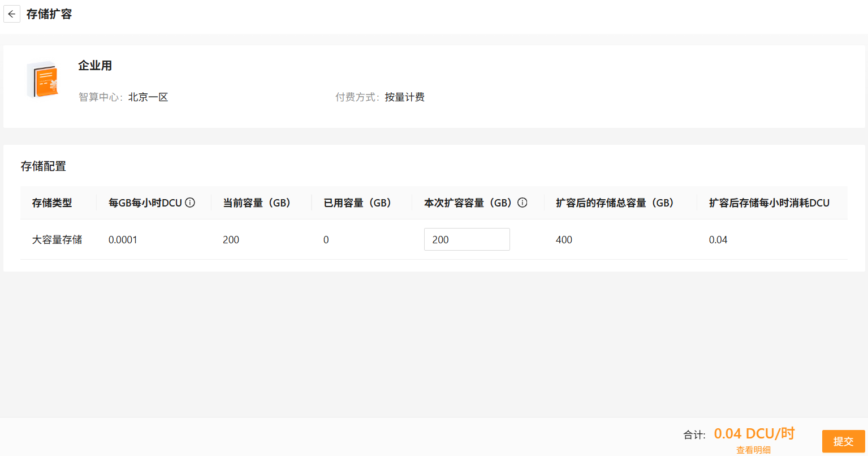Click the info icon beside 每GB每小时DCU
The width and height of the screenshot is (868, 456).
(x=190, y=203)
